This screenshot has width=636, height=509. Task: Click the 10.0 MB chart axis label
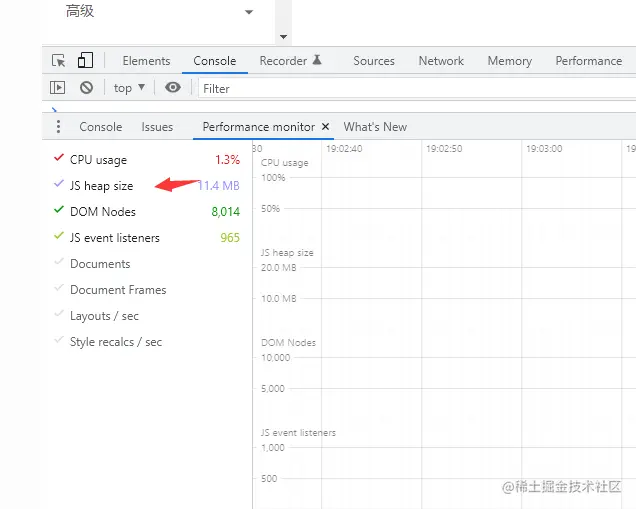tap(279, 299)
